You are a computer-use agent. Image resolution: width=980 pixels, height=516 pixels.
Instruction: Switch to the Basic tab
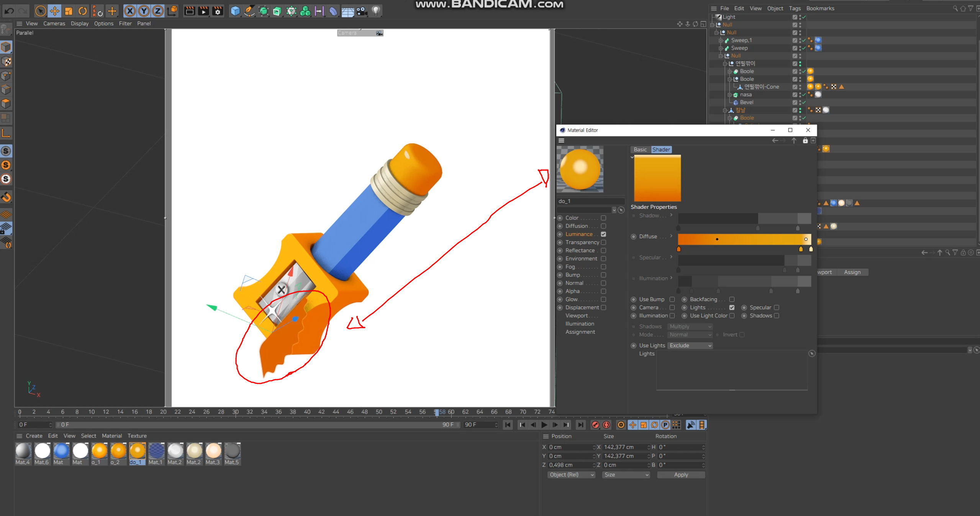[x=640, y=150]
